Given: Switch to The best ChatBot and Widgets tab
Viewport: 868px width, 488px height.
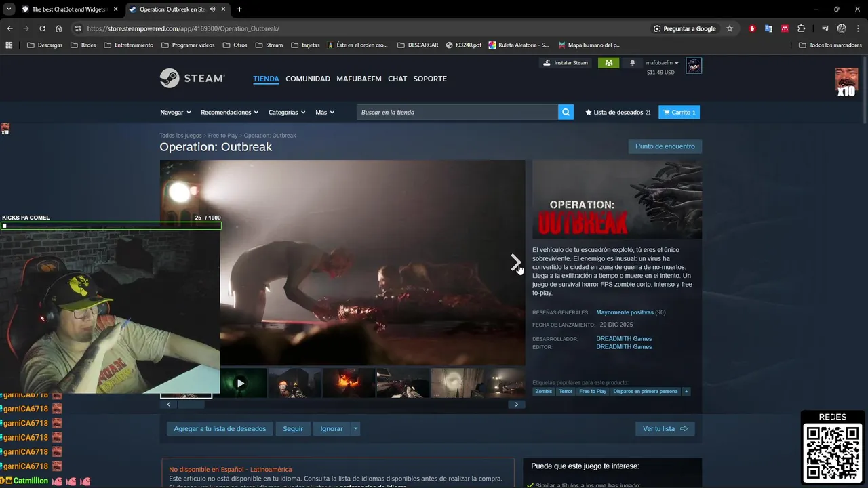Looking at the screenshot, I should tap(69, 9).
